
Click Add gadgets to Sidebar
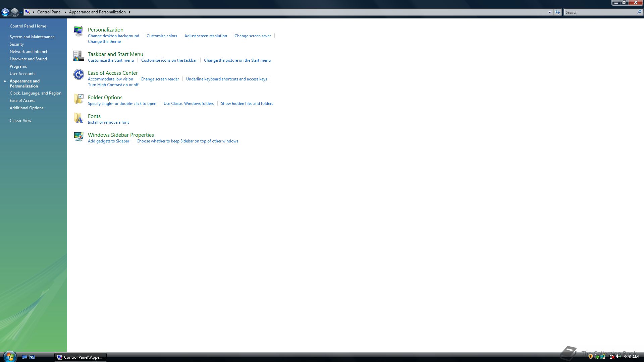(108, 141)
